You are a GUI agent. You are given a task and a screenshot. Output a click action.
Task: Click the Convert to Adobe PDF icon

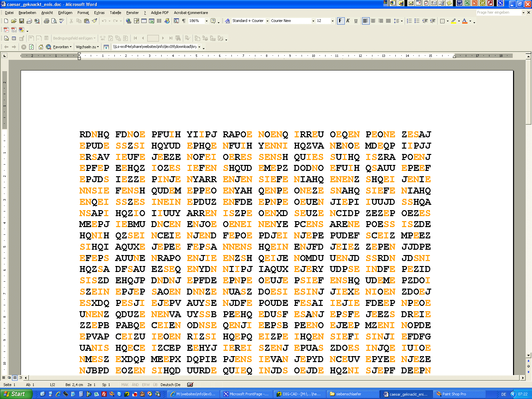[6, 30]
